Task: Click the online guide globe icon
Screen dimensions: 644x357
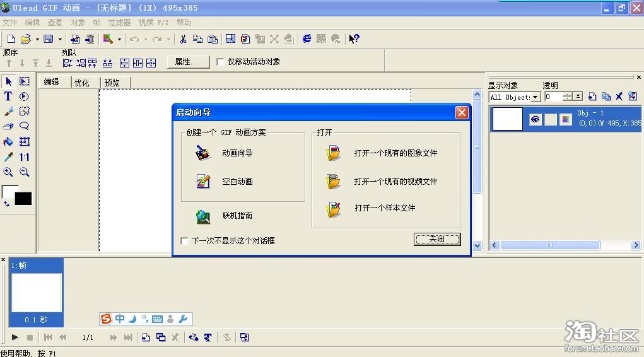Action: [x=203, y=216]
